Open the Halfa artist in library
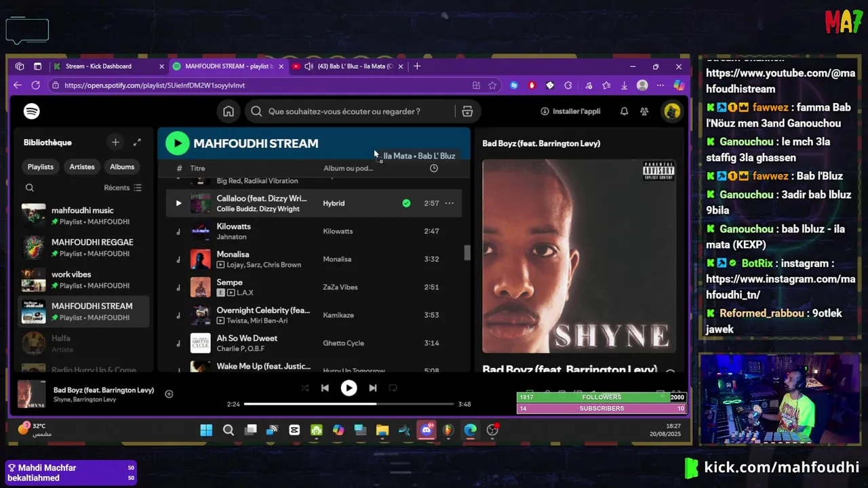 pos(83,343)
